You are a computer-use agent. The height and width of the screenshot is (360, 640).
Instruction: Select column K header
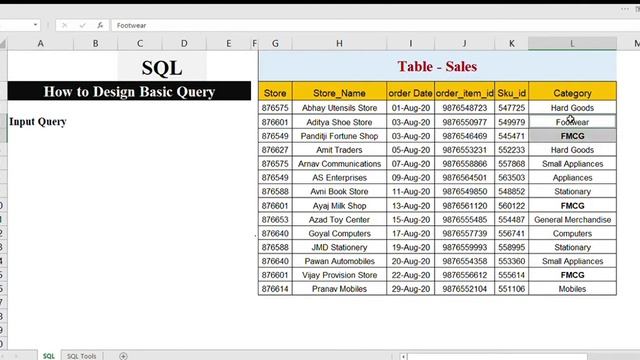point(511,43)
